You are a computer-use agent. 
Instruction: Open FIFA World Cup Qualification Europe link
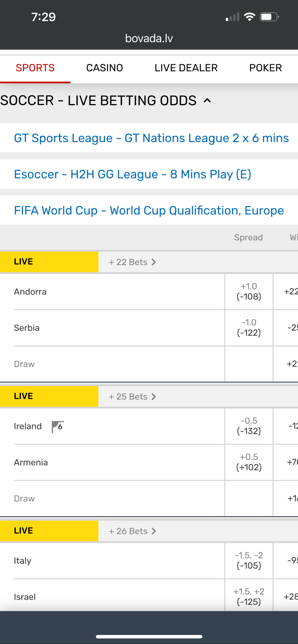[x=149, y=210]
